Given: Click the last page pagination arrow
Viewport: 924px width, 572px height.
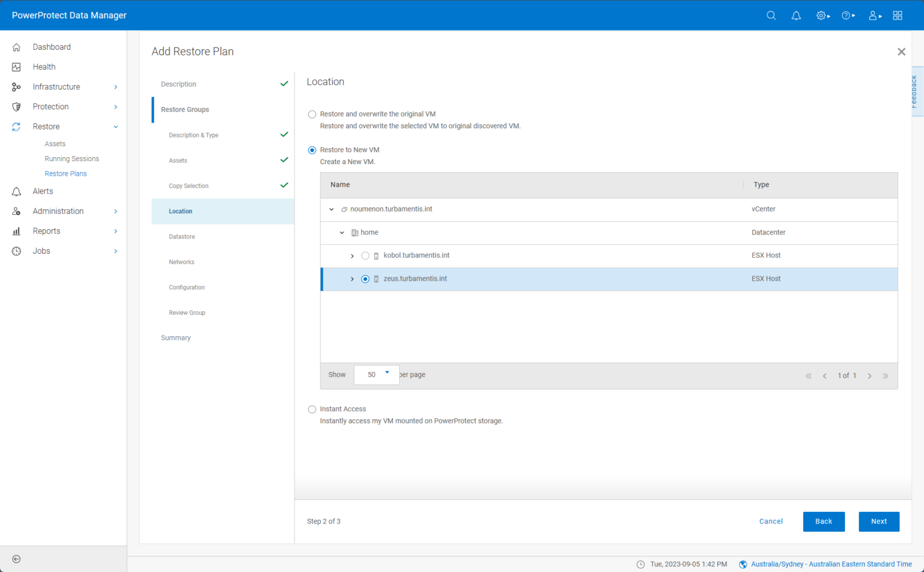Looking at the screenshot, I should click(885, 376).
